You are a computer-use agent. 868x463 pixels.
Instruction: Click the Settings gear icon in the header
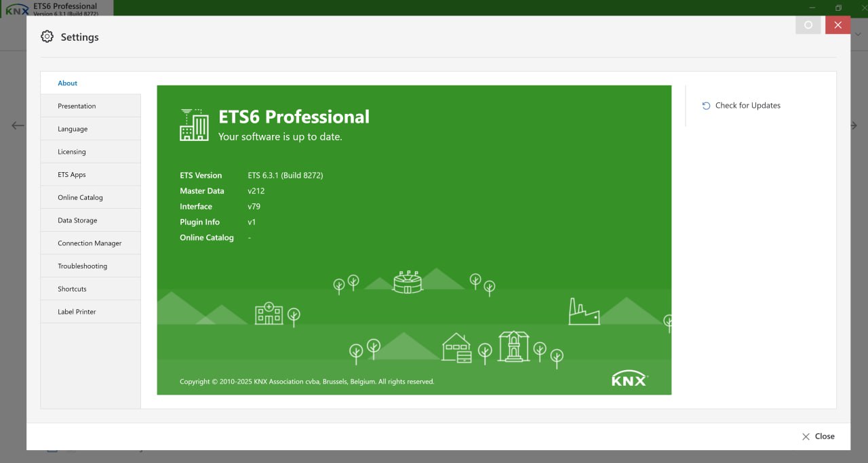click(47, 37)
